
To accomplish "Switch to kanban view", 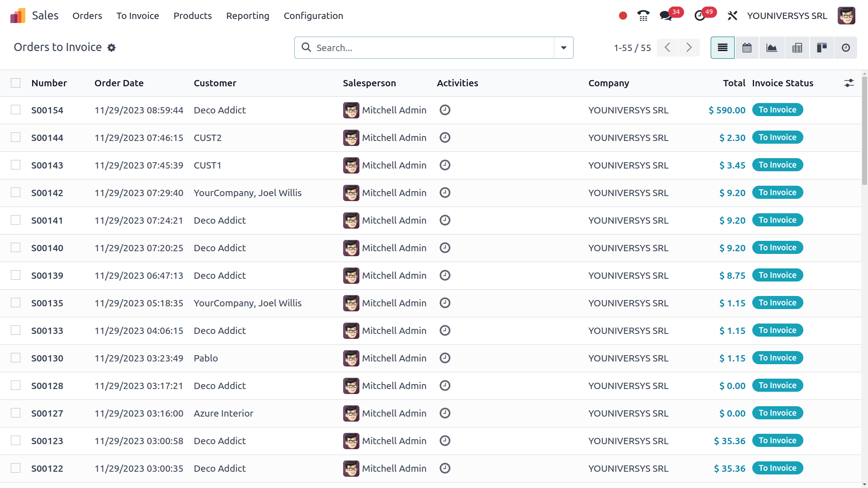I will pyautogui.click(x=821, y=47).
